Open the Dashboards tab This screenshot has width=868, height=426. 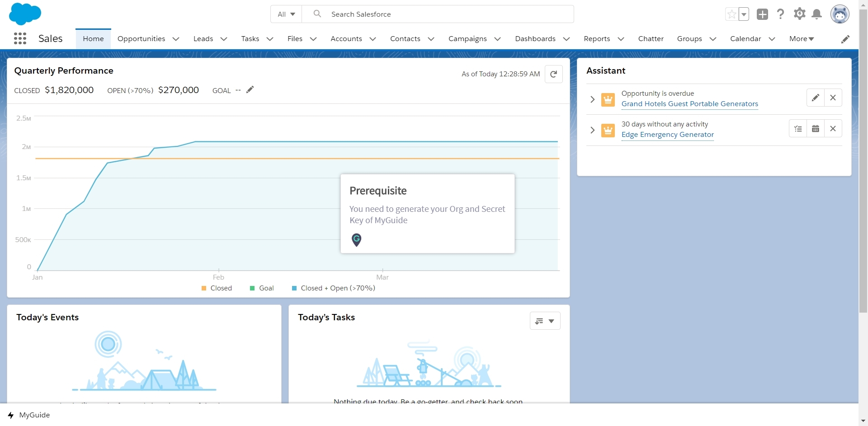pos(535,39)
